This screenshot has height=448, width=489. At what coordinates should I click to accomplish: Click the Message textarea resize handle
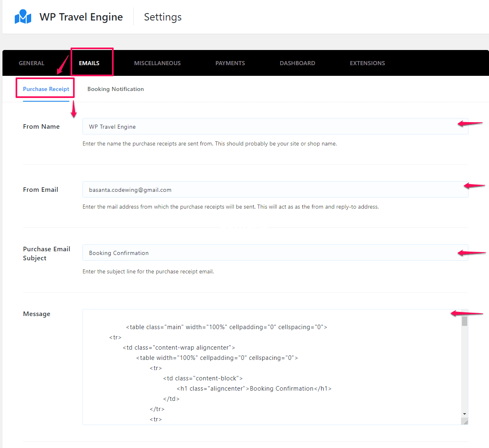coord(465,421)
